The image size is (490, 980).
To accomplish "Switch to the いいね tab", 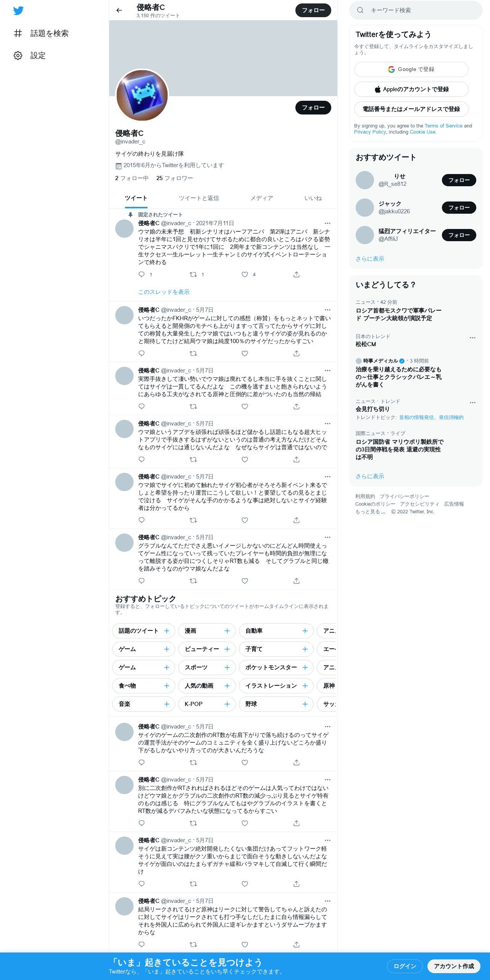I will pos(313,198).
